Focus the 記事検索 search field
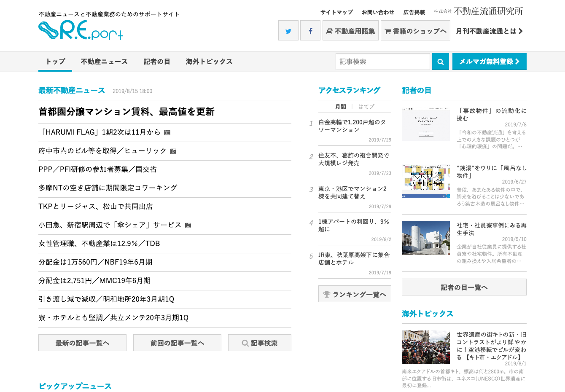Screen dimensions: 565x392 click(x=383, y=62)
